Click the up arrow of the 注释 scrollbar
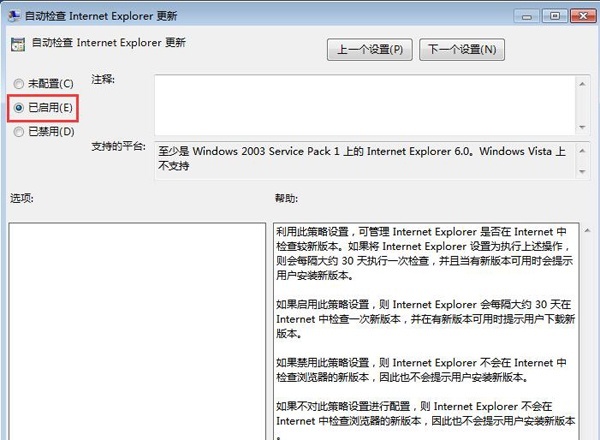Screen dimensions: 600x440 582,84
